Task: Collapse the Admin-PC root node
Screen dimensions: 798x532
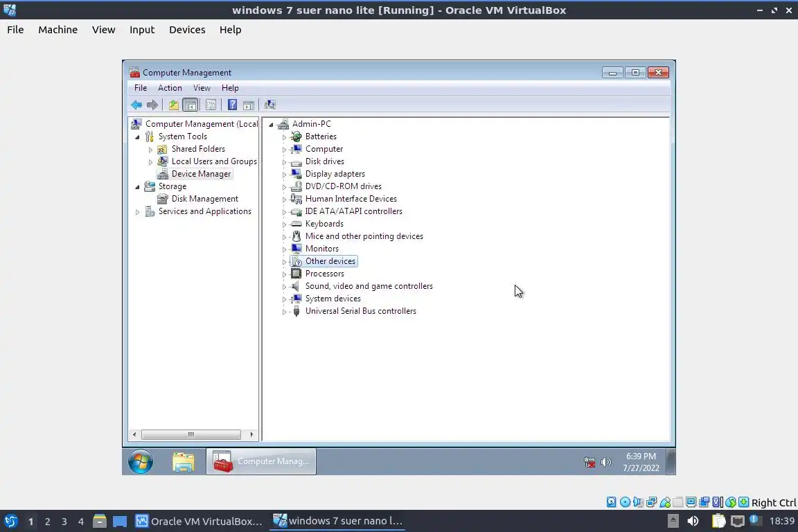Action: click(272, 124)
